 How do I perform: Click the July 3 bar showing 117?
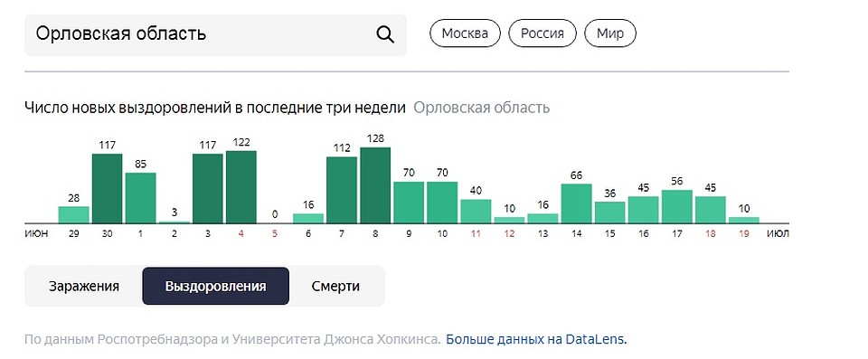(208, 188)
